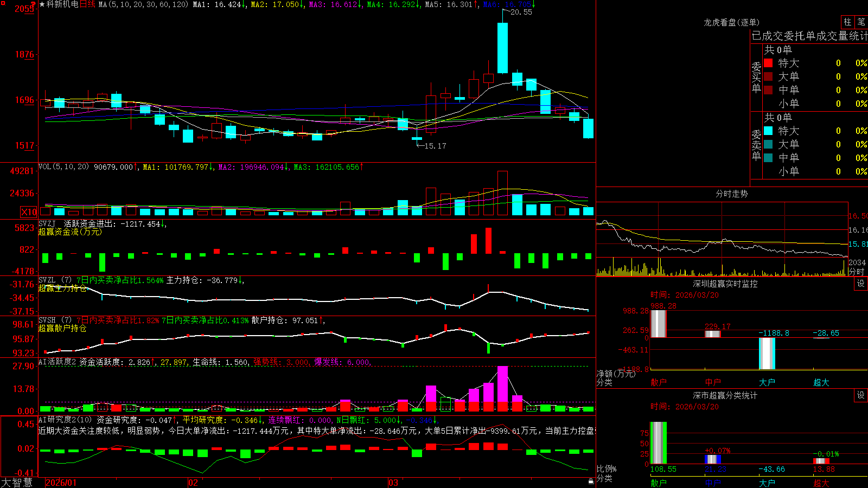Viewport: 868px width, 488px height.
Task: Click the 超赢散户持仓 indicator label
Action: click(x=62, y=328)
